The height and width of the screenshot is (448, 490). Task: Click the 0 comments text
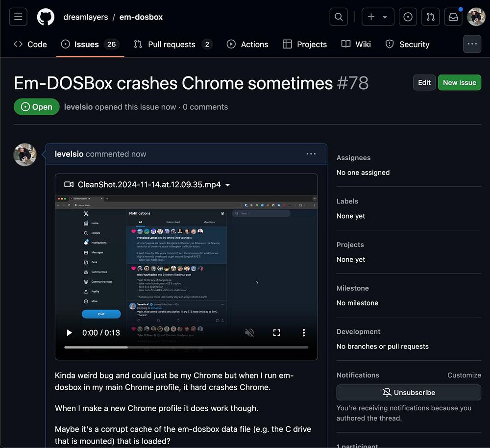[x=205, y=107]
